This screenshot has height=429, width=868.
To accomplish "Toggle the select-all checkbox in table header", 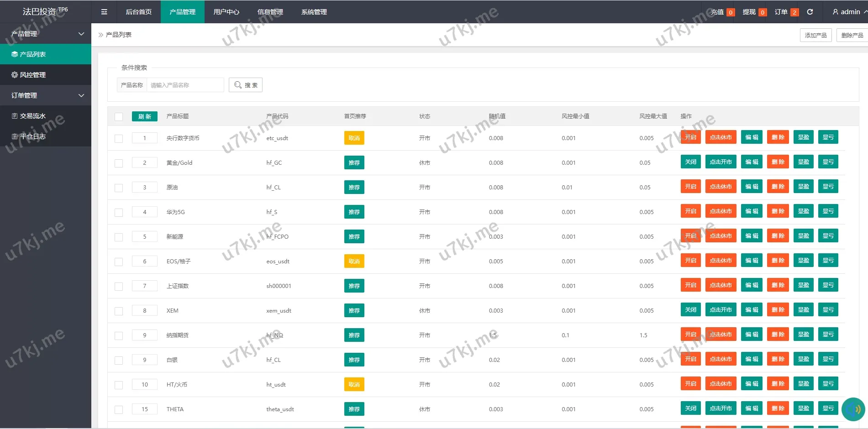I will (x=119, y=116).
